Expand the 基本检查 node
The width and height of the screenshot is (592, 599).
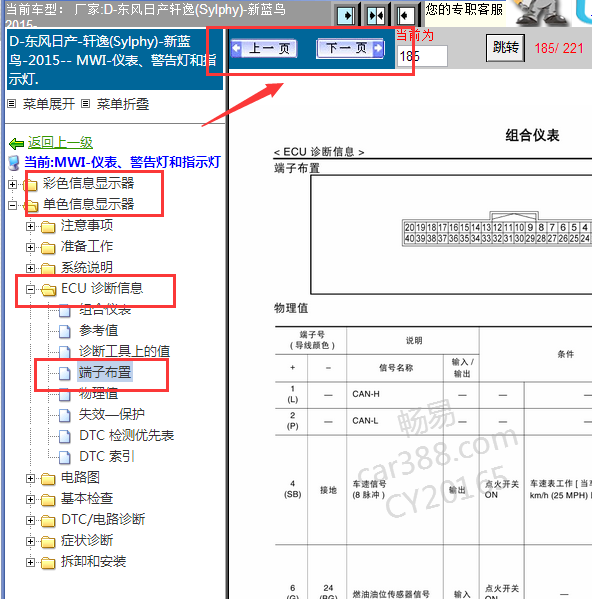pos(31,499)
